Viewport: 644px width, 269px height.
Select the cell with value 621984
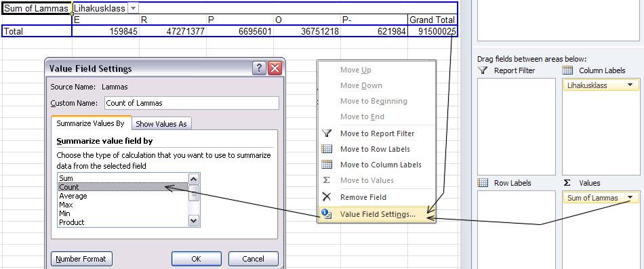(374, 31)
